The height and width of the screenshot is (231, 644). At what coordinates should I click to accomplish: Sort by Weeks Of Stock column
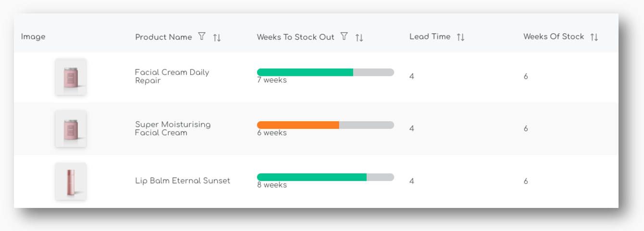[594, 37]
